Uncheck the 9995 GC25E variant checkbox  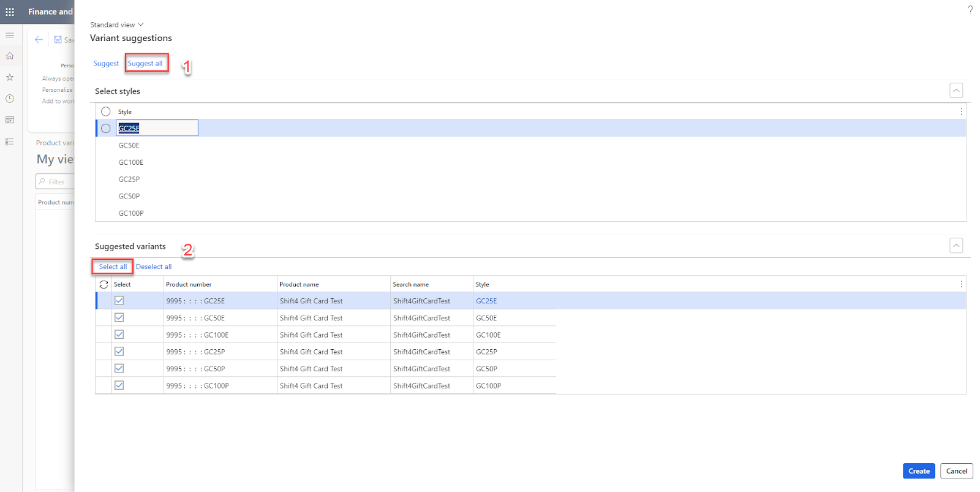pos(119,301)
